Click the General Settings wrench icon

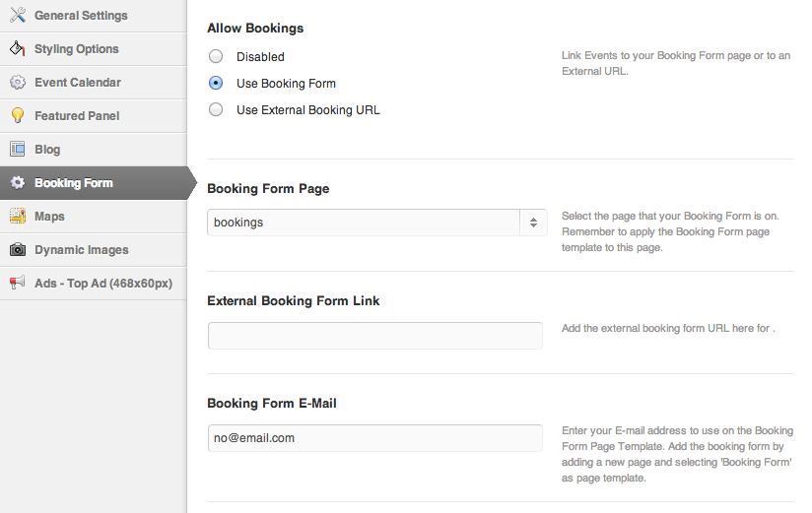pyautogui.click(x=17, y=16)
